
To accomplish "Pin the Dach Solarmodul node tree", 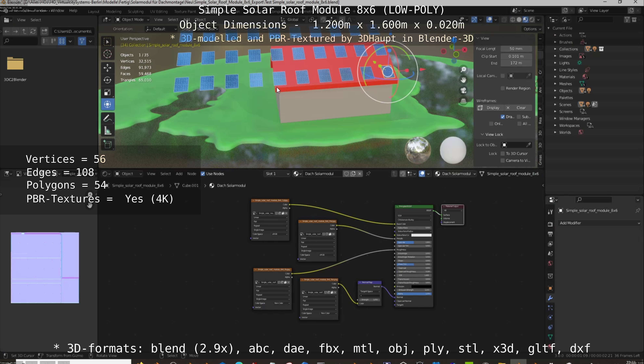I will (368, 174).
